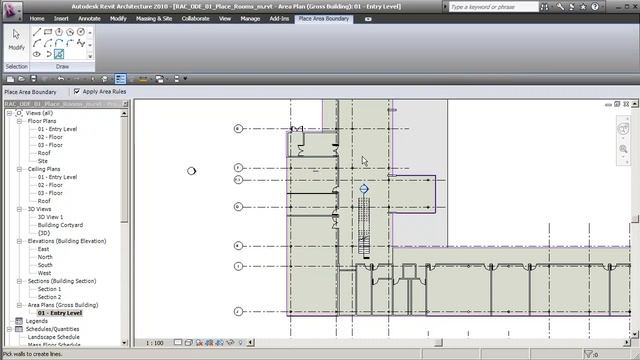Click the Undo arrow in quick access toolbar
Image resolution: width=640 pixels, height=360 pixels.
(x=61, y=79)
